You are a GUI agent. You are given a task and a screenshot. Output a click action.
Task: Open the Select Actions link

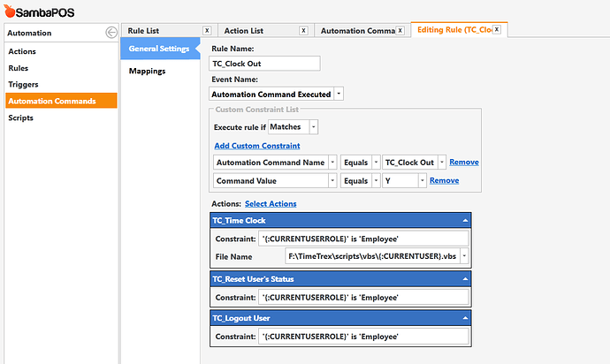pos(271,203)
